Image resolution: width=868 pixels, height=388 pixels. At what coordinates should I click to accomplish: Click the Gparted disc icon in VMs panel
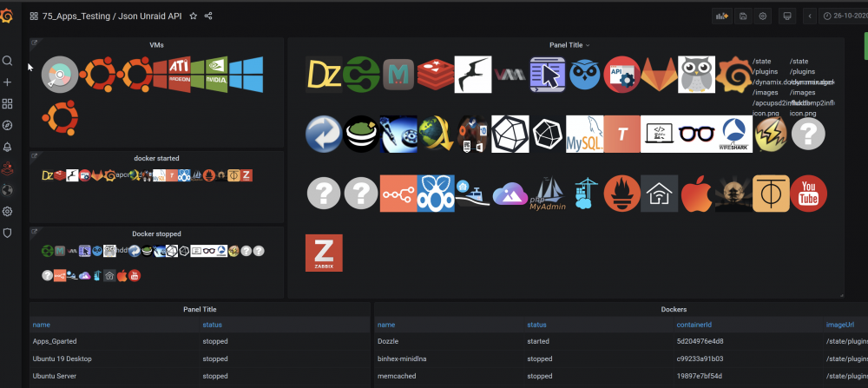tap(60, 74)
